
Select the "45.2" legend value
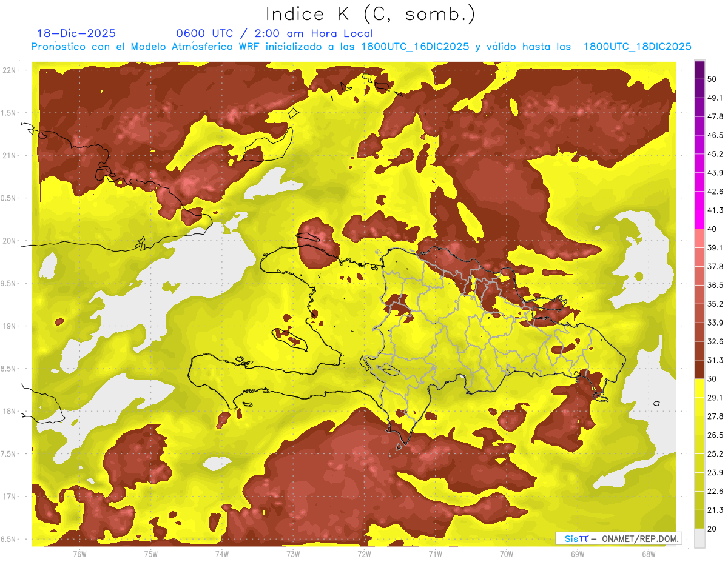tap(715, 154)
